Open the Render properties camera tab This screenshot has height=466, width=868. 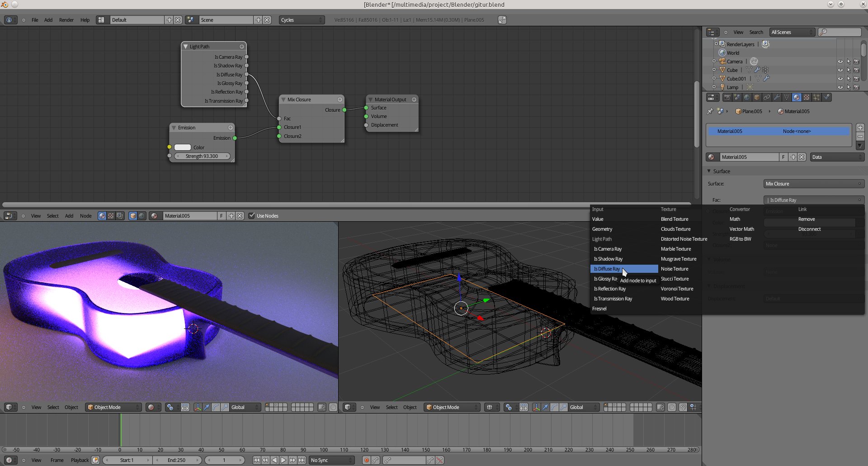coord(727,98)
